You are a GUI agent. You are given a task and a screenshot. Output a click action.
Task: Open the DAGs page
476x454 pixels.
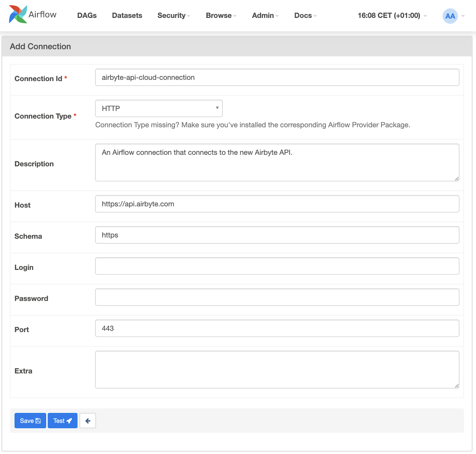[87, 15]
